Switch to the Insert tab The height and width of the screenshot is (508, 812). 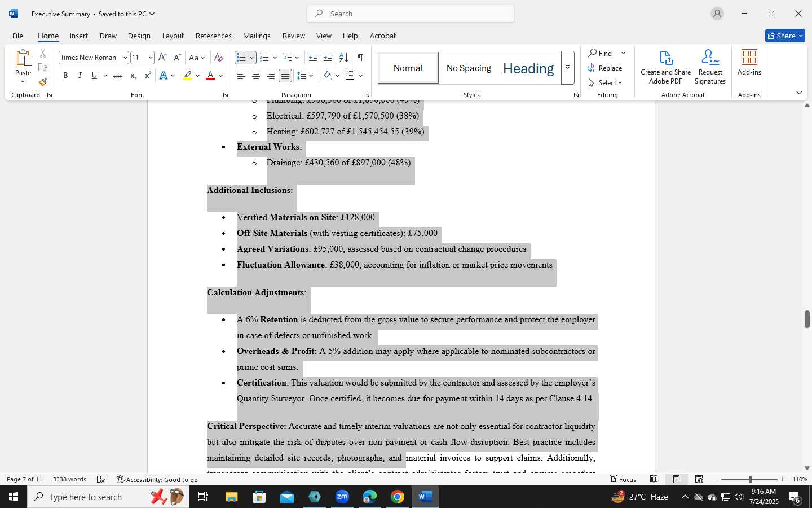(x=79, y=36)
